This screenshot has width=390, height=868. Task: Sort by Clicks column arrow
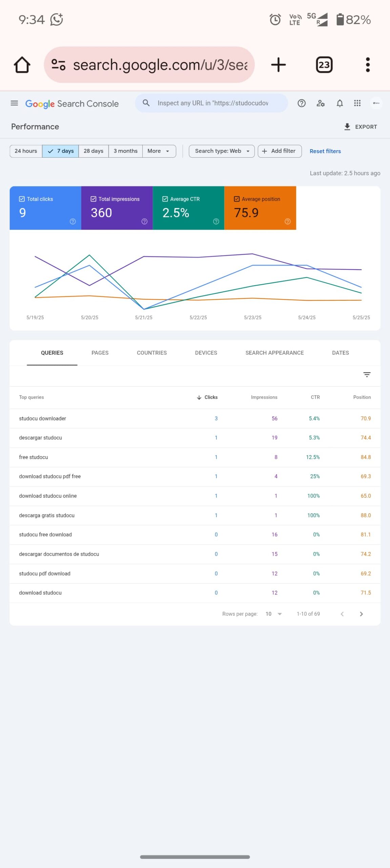pos(199,397)
